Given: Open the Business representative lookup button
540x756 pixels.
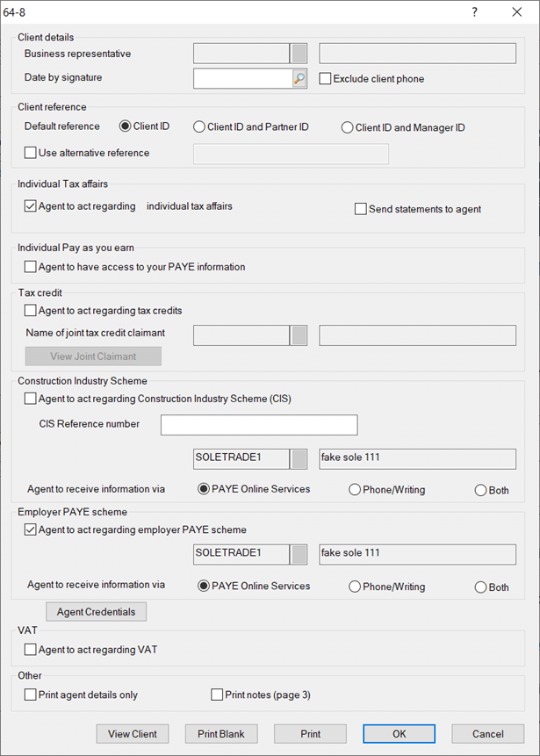Looking at the screenshot, I should coord(299,54).
